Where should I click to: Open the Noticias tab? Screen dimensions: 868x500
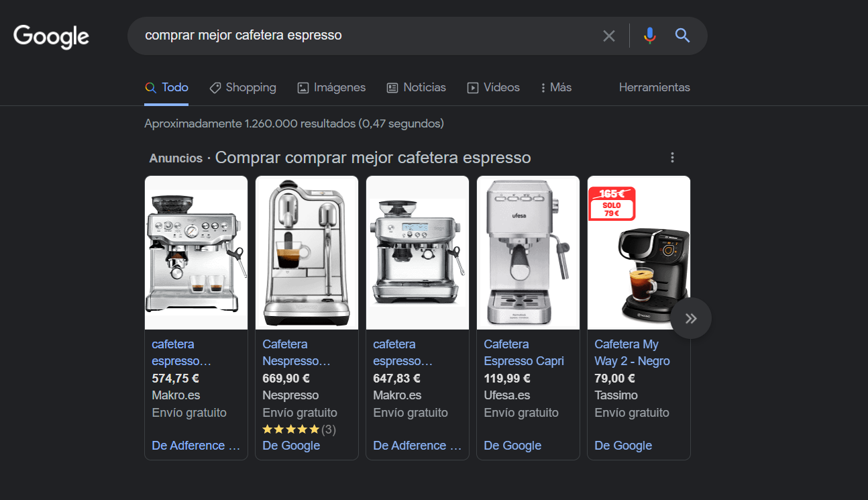(417, 88)
